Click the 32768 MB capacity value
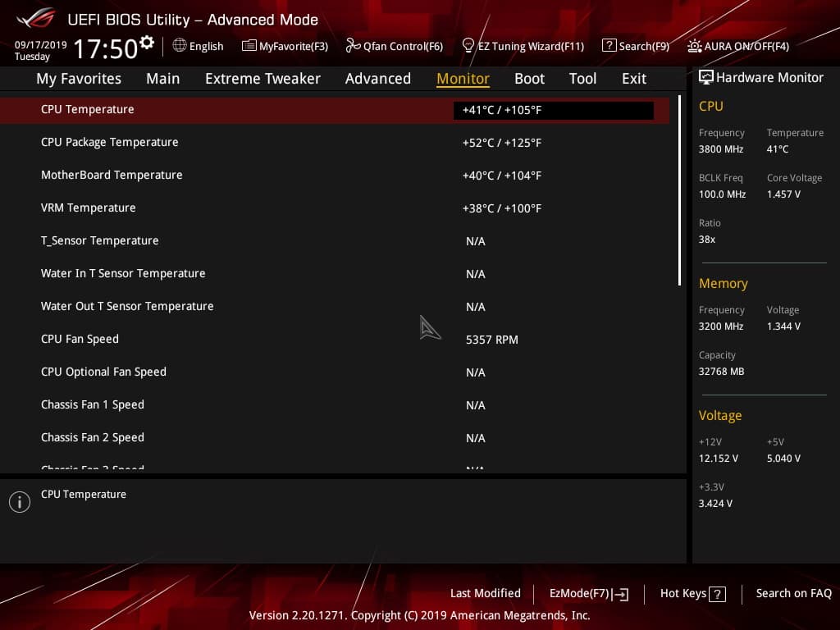This screenshot has height=630, width=840. click(x=721, y=372)
